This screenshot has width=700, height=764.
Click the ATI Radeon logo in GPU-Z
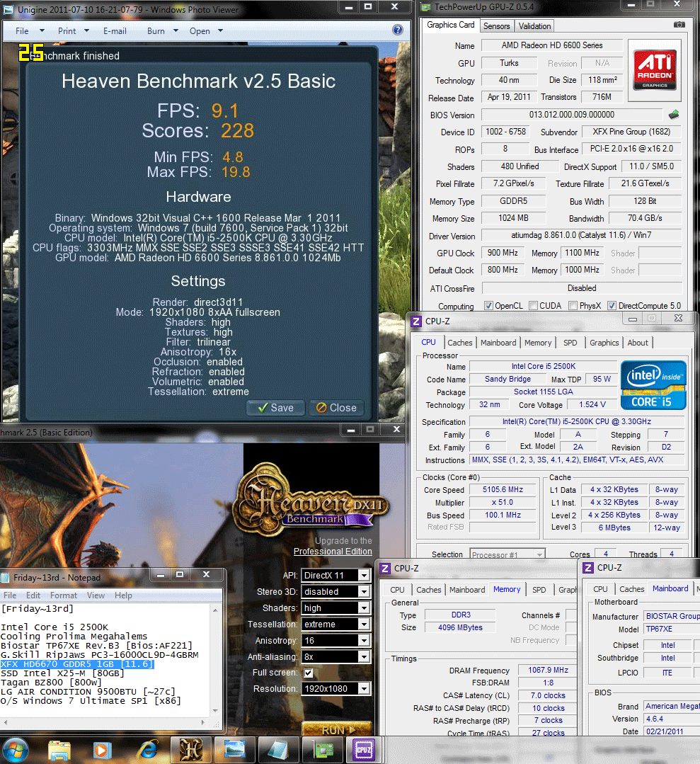[x=655, y=71]
